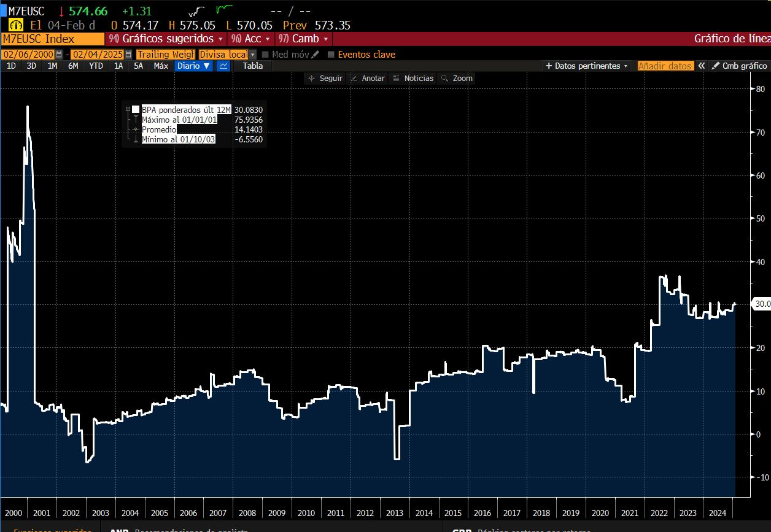Click the Promedio legend row

[x=159, y=129]
